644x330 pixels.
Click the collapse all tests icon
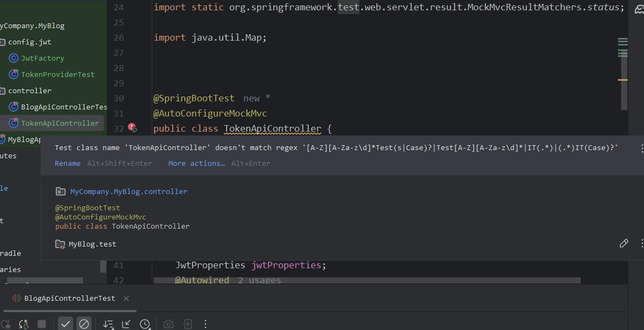[x=126, y=324]
